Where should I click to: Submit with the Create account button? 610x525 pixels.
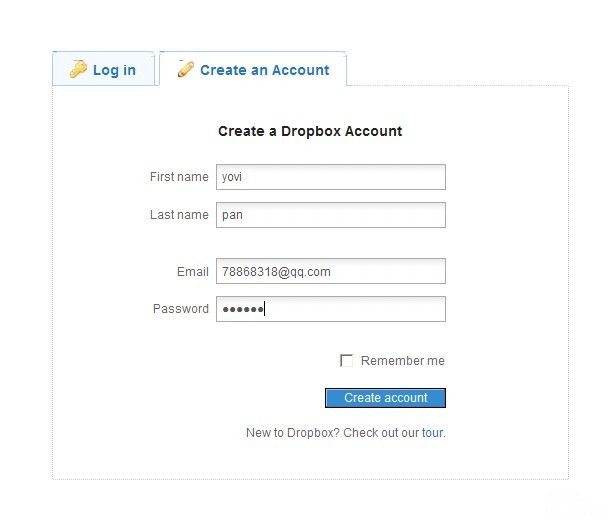385,398
